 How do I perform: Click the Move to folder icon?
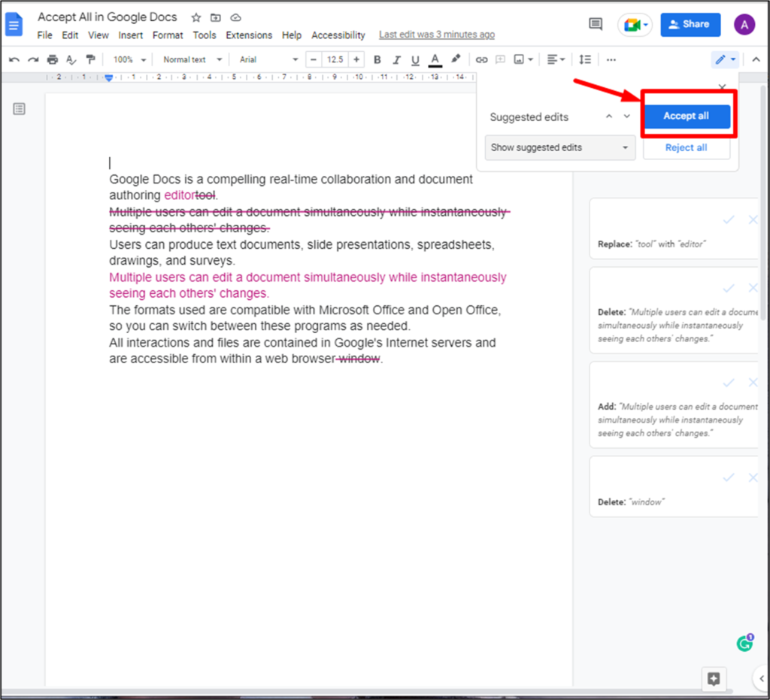pyautogui.click(x=216, y=18)
